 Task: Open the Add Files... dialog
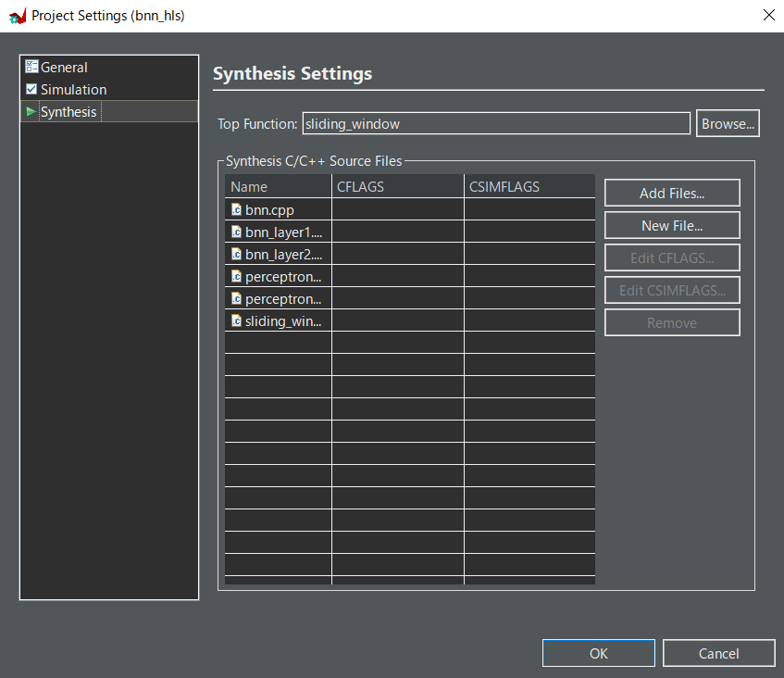click(x=672, y=193)
